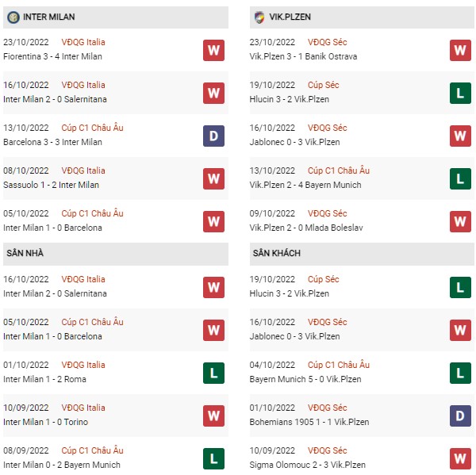Open the VĐQG Italia link dated 23/10/2022

(x=83, y=42)
